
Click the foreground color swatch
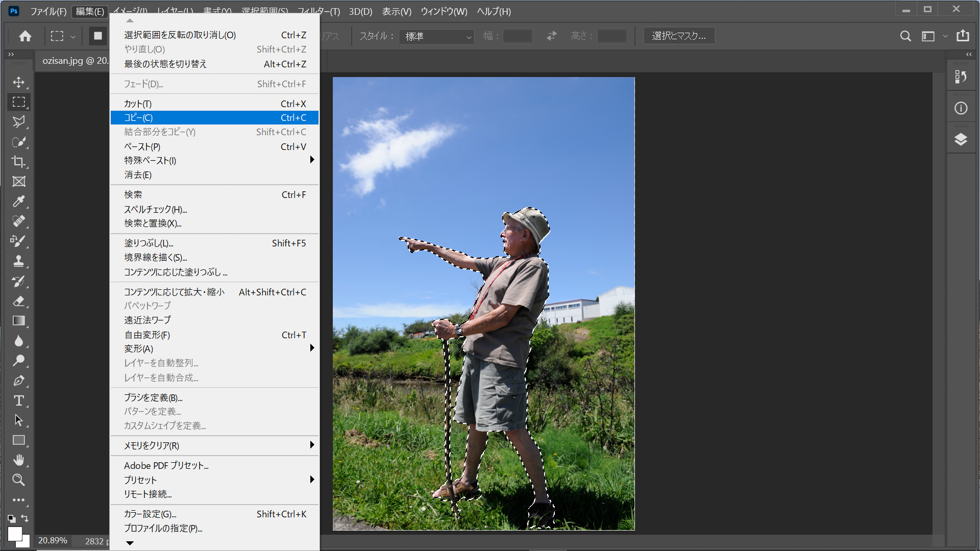14,533
